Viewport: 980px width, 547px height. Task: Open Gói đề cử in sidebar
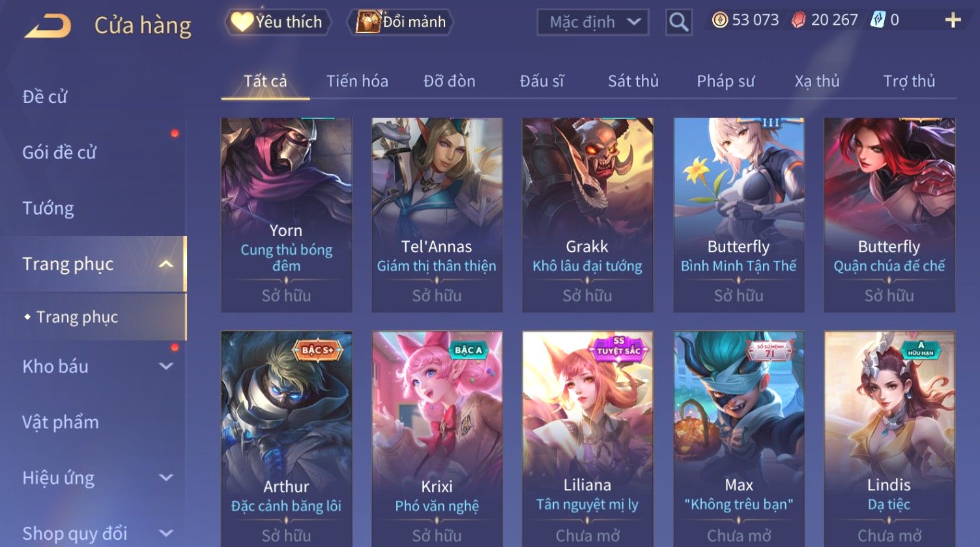(59, 153)
